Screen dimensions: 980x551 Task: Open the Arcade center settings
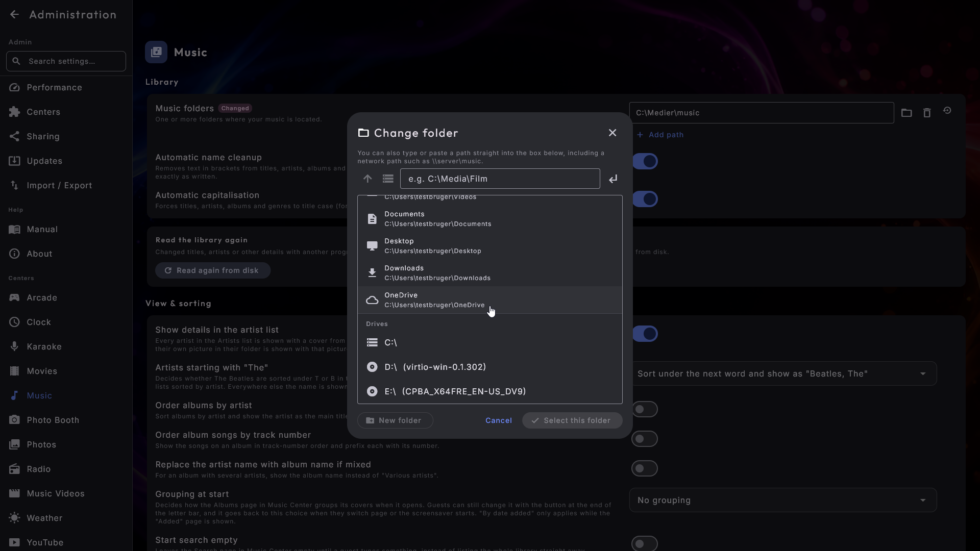(66, 298)
